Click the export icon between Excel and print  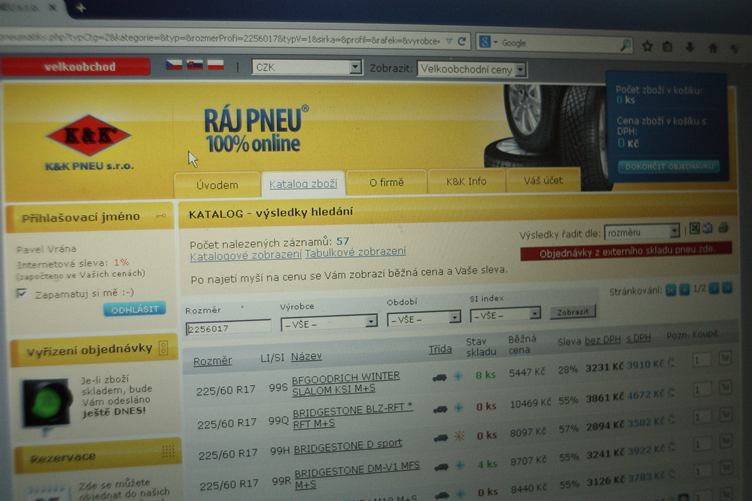707,228
